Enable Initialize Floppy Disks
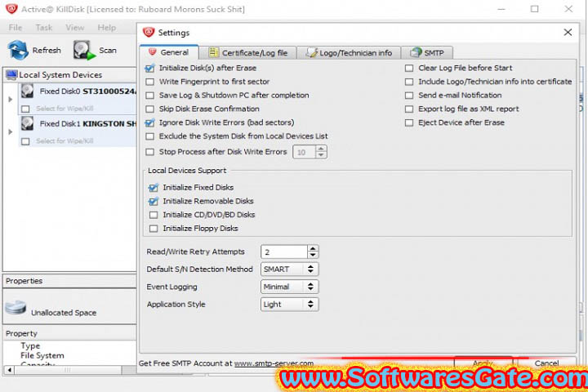The height and width of the screenshot is (392, 588). pos(154,229)
